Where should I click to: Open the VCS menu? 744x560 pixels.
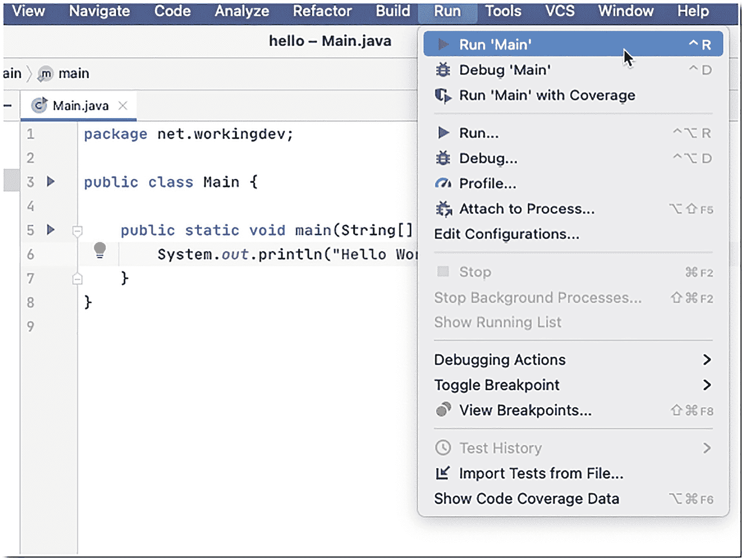pos(560,11)
